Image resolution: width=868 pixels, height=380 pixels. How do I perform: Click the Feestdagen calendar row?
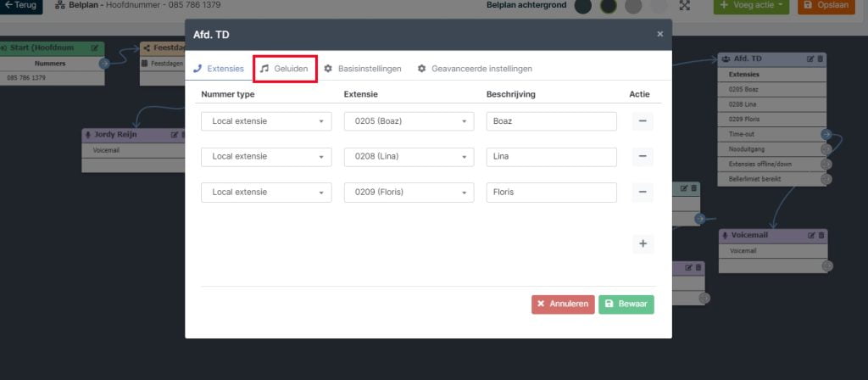point(162,64)
